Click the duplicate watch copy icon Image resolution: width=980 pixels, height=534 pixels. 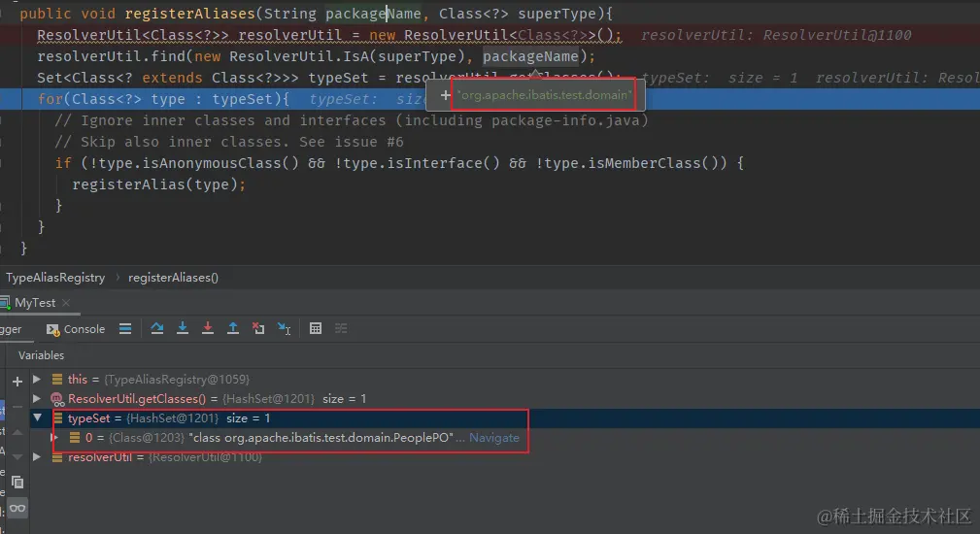click(17, 483)
